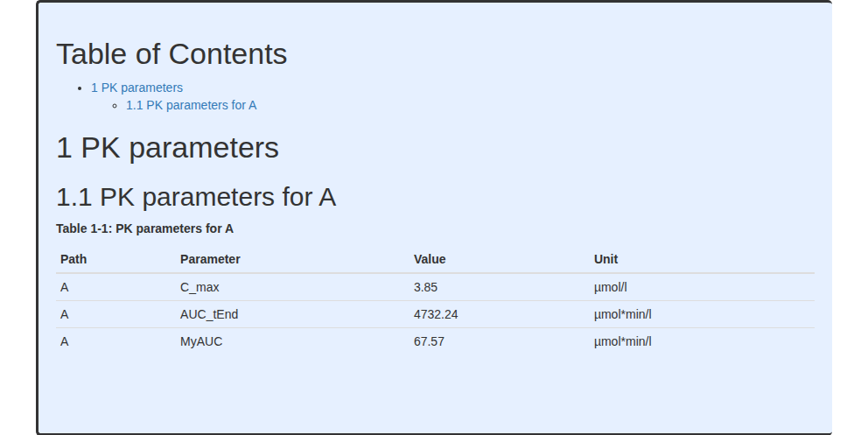The image size is (868, 435).
Task: Click the 'Table 1-1: PK parameters for A' caption
Action: click(144, 228)
